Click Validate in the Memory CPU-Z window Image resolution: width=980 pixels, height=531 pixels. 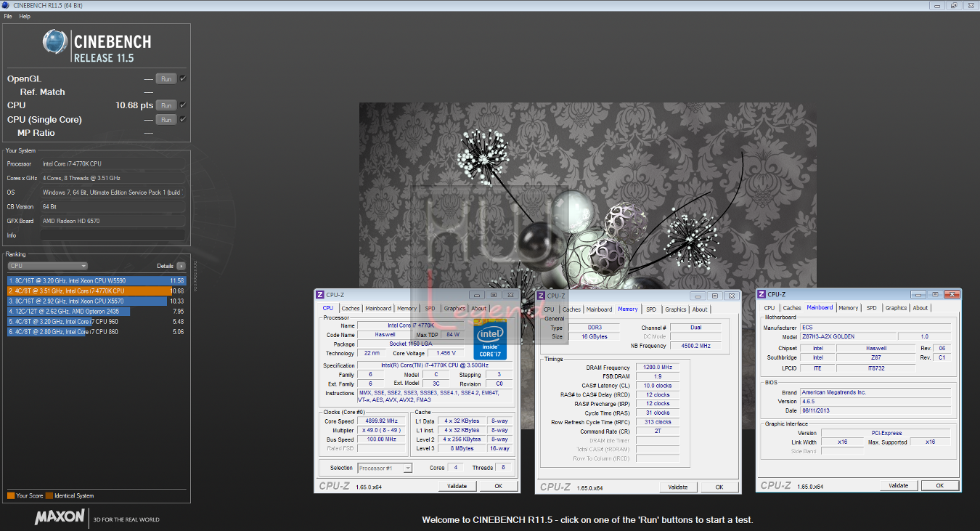pos(678,487)
